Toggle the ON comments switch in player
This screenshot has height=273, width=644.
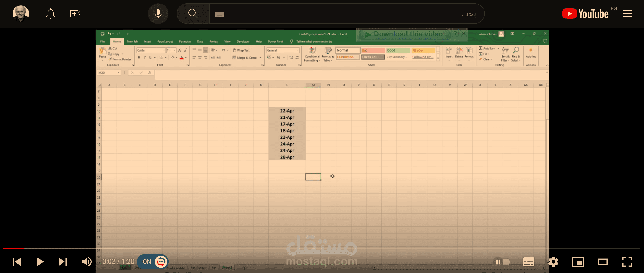[x=153, y=262]
